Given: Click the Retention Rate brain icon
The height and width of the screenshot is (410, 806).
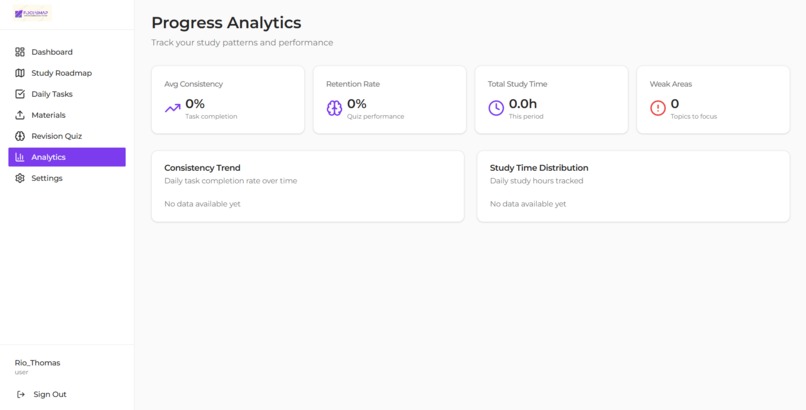Looking at the screenshot, I should pyautogui.click(x=334, y=108).
